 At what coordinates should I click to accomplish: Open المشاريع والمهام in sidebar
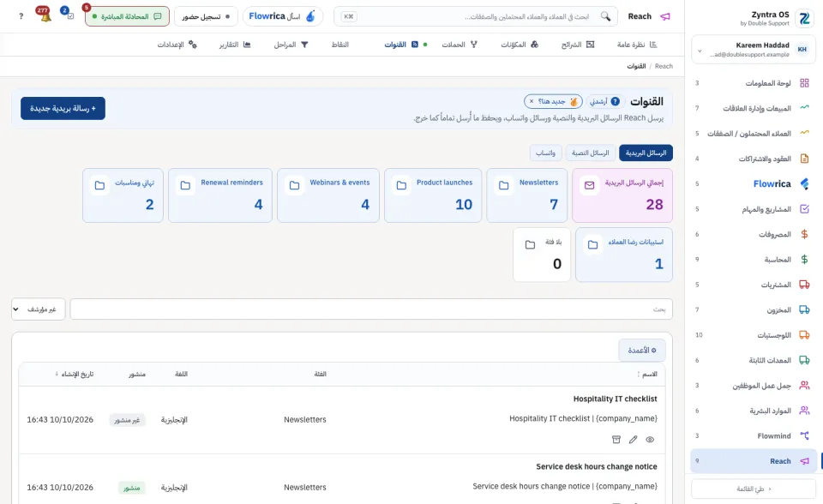tap(754, 209)
